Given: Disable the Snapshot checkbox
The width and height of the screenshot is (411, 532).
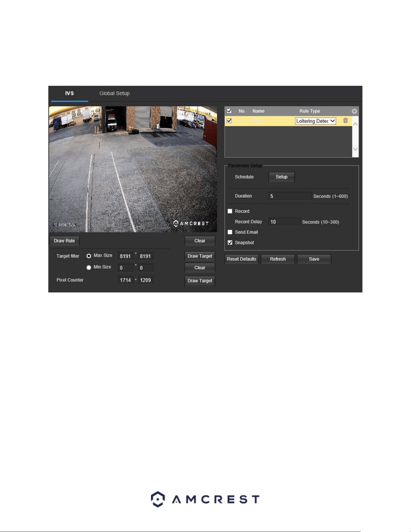Looking at the screenshot, I should (230, 243).
